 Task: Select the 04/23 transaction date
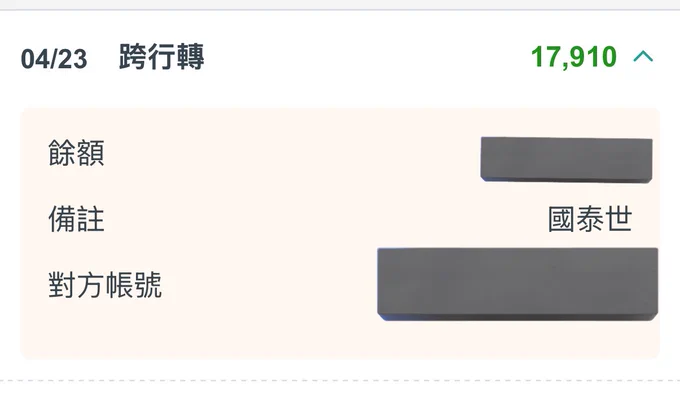[x=54, y=59]
